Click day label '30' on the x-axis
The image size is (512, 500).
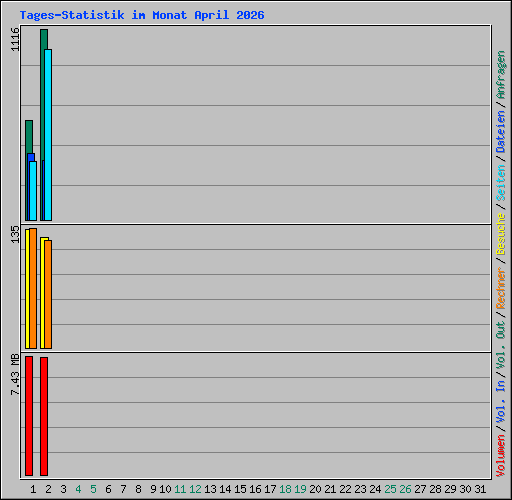pyautogui.click(x=465, y=489)
